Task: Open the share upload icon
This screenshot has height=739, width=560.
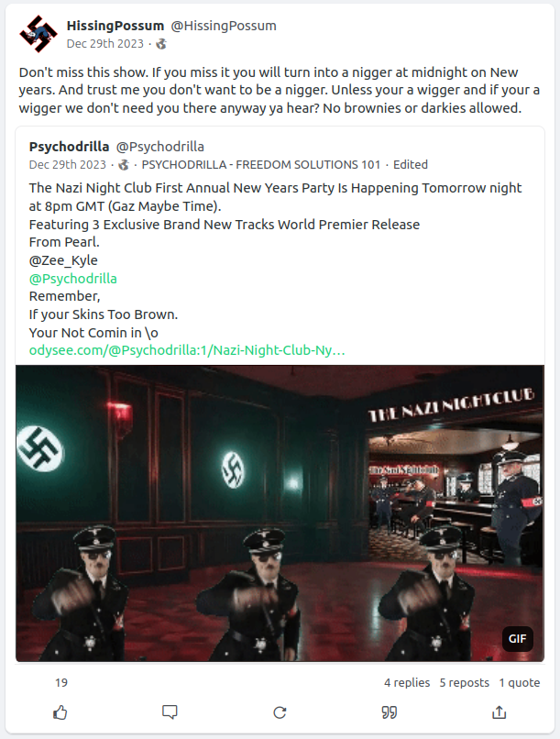Action: tap(500, 712)
